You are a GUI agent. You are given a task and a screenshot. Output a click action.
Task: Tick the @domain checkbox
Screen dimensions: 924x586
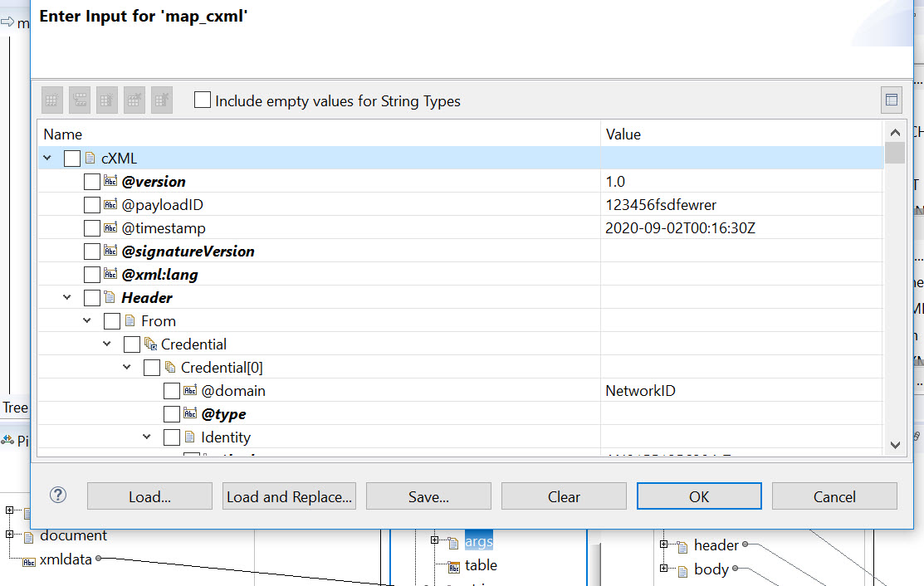pos(172,390)
